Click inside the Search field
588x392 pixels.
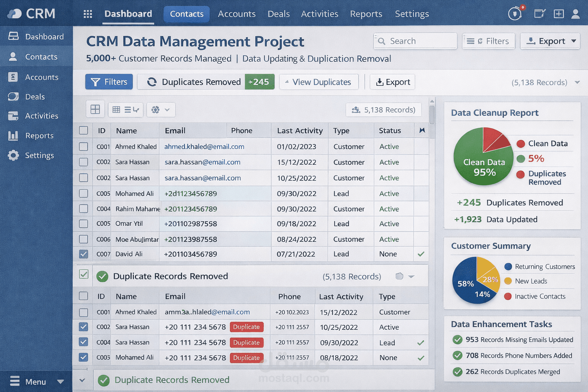(x=415, y=41)
